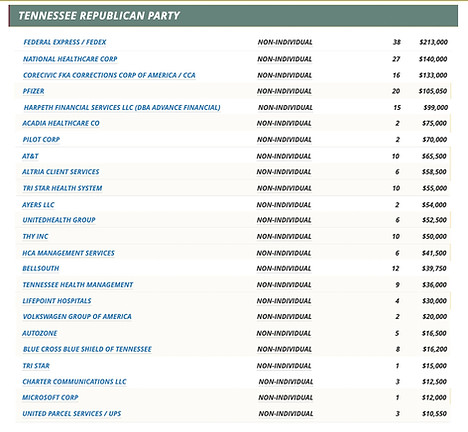Click the $105,050 amount value
The height and width of the screenshot is (432, 468).
pos(433,91)
